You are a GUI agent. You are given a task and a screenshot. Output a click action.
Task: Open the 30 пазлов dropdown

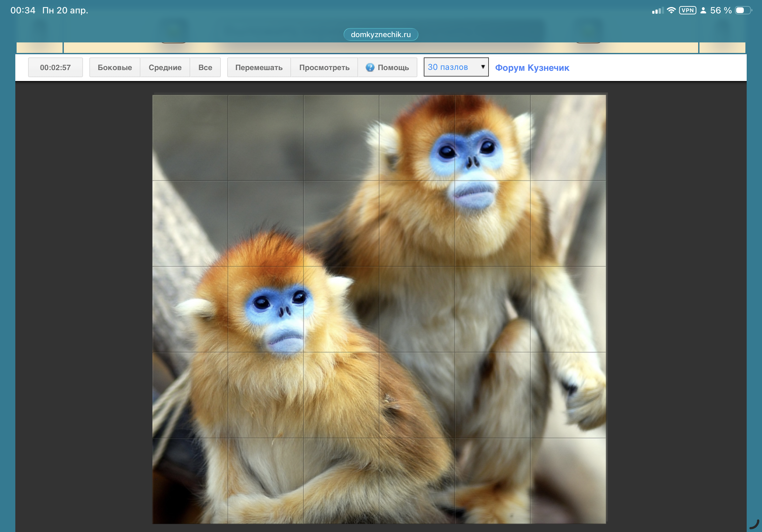coord(455,67)
